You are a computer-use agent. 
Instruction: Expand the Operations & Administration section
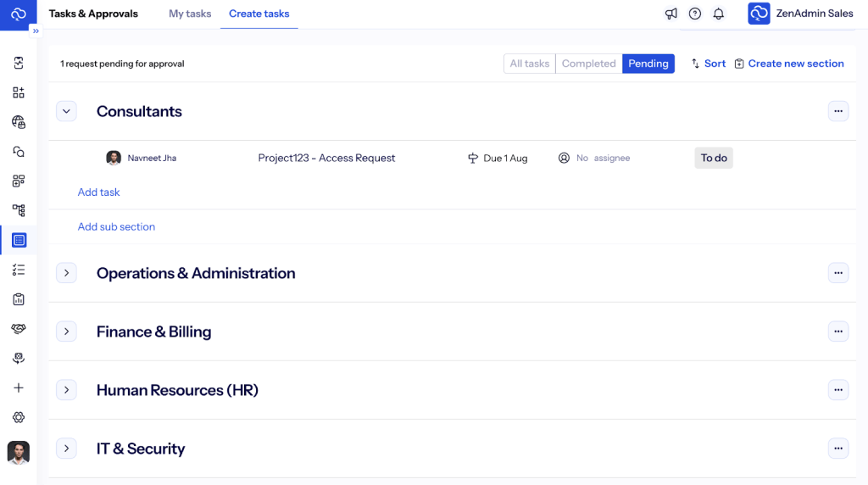[x=66, y=273]
